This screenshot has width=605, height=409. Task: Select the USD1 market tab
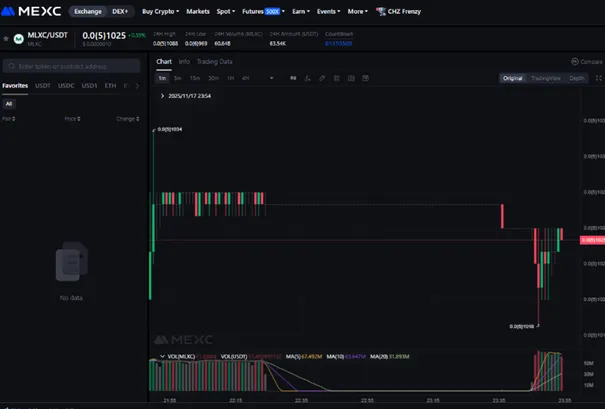89,86
